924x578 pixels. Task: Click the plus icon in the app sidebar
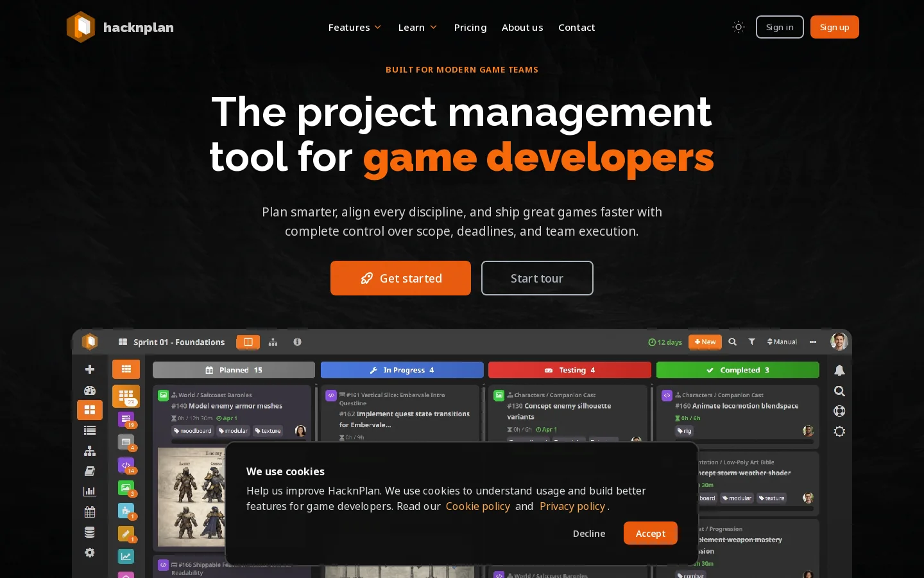(x=90, y=369)
